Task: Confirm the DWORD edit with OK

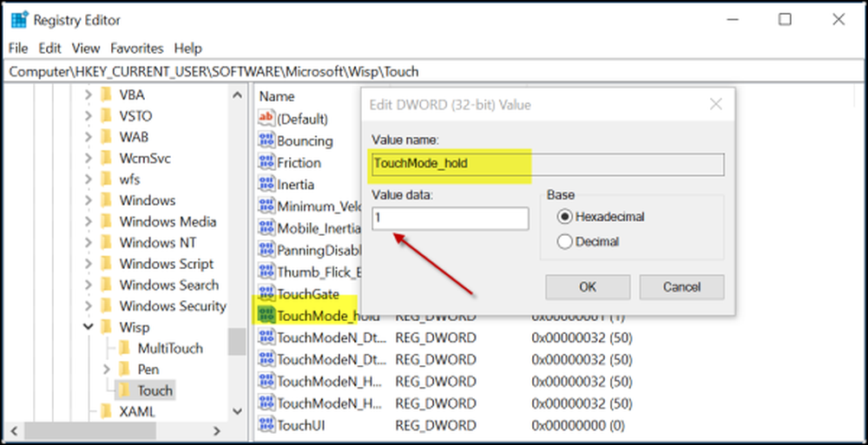Action: (588, 287)
